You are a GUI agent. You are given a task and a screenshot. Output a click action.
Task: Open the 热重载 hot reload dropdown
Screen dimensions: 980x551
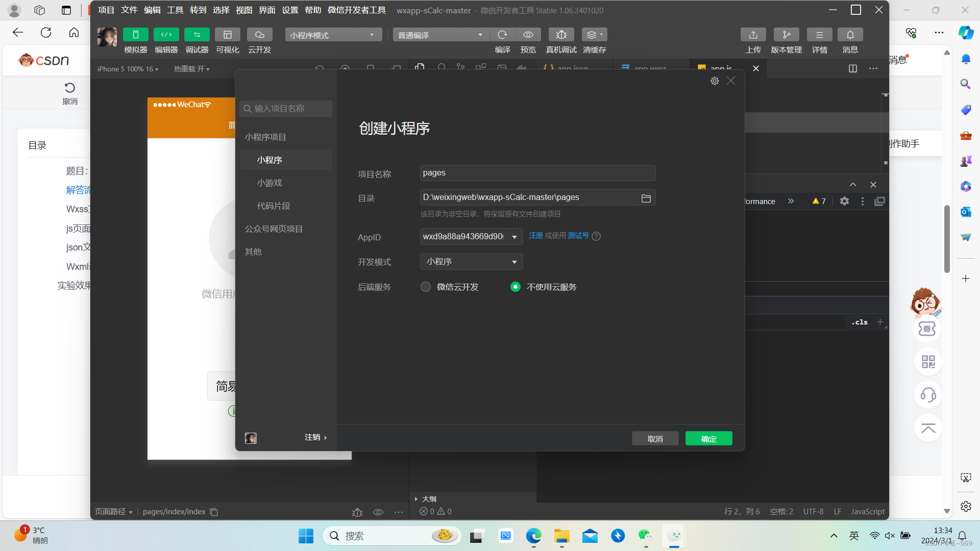click(x=191, y=69)
